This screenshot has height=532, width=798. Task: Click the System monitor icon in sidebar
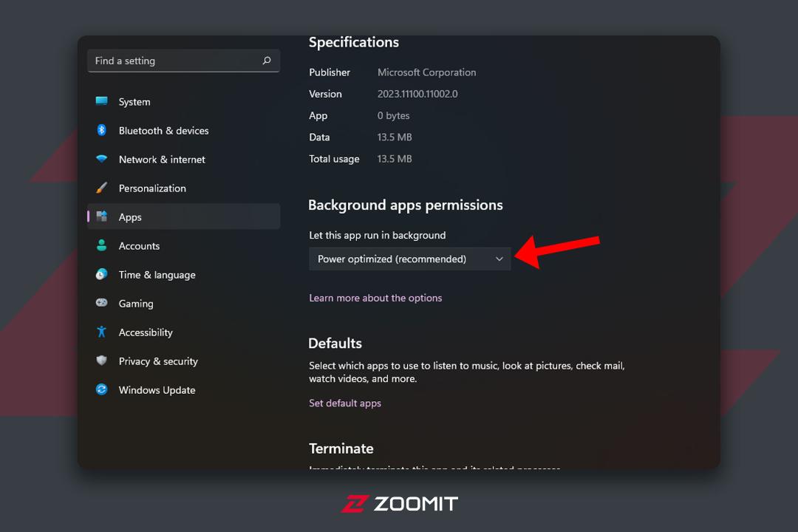click(102, 100)
